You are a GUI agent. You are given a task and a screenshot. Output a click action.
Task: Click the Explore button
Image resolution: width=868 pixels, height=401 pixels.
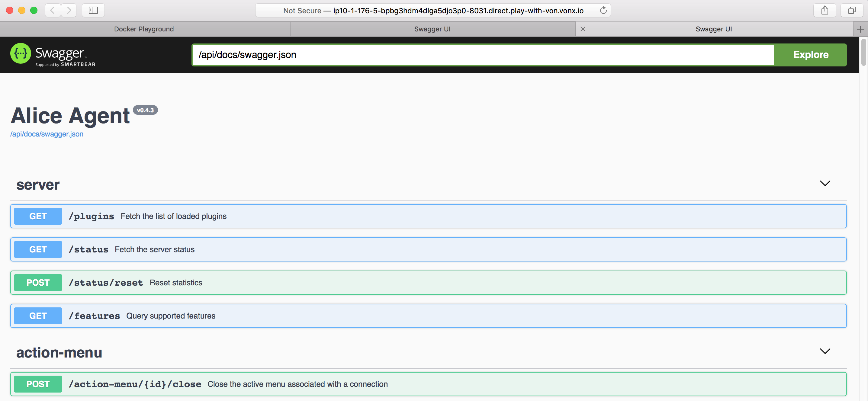tap(810, 55)
